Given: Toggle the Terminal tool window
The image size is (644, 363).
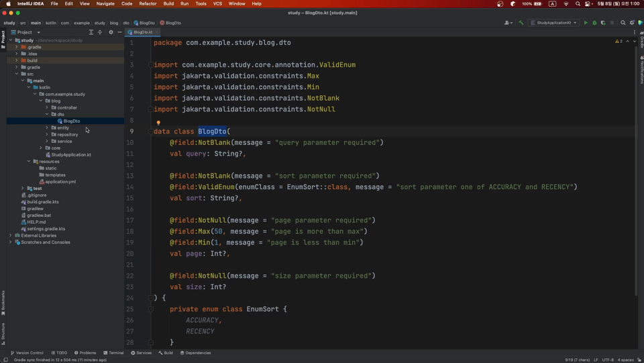Looking at the screenshot, I should click(113, 353).
